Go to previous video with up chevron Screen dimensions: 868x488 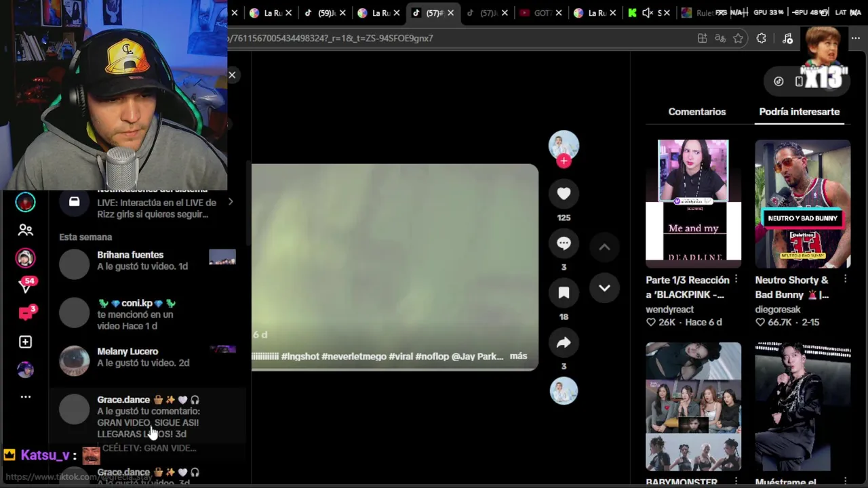coord(604,247)
